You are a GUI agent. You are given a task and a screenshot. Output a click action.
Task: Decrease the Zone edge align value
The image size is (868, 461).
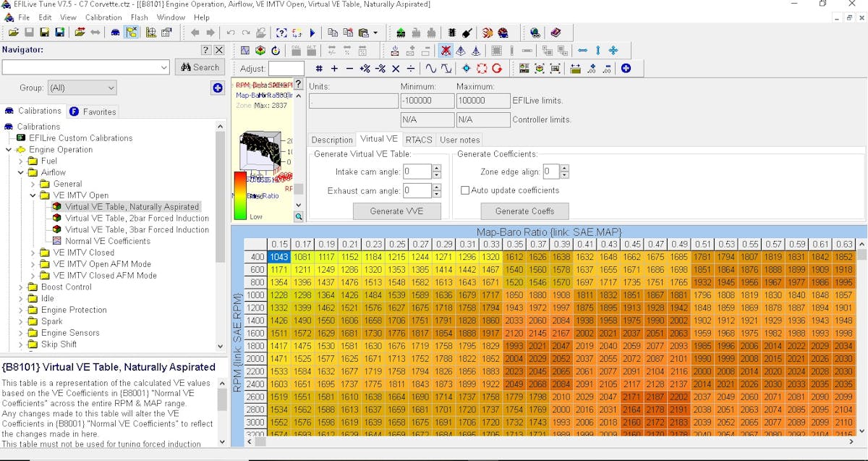(564, 175)
